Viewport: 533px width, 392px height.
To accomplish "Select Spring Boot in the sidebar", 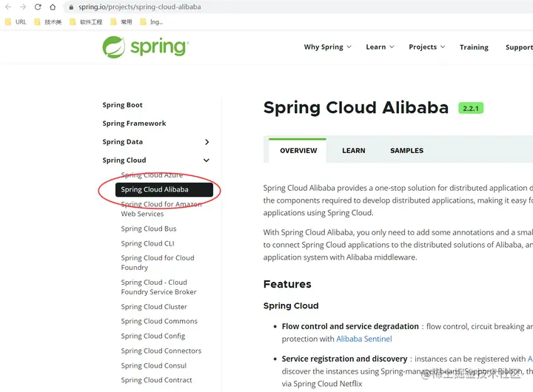I will [x=122, y=105].
